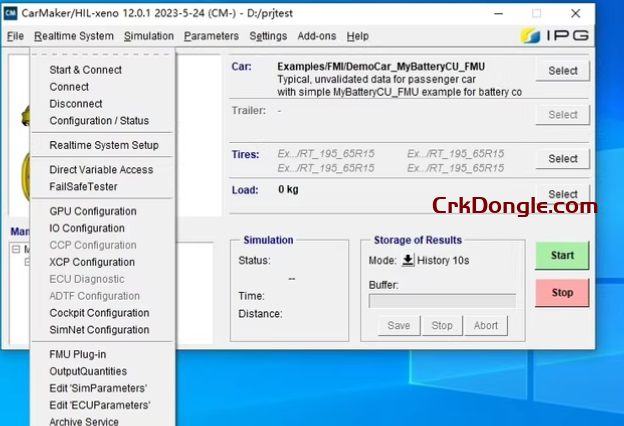
Task: Click the 0 kg load value
Action: 288,190
